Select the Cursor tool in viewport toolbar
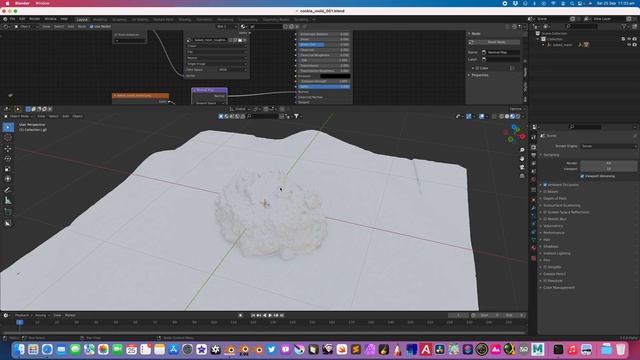The width and height of the screenshot is (640, 360). tap(8, 138)
